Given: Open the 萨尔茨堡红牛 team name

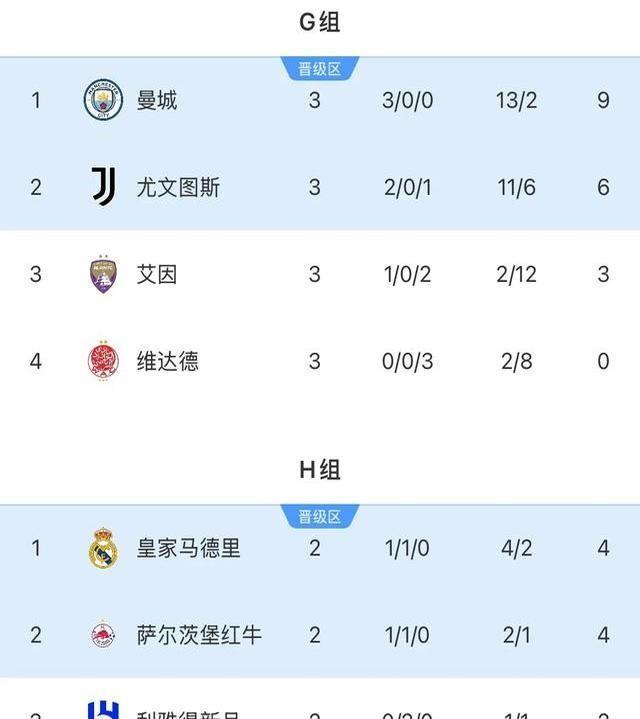Looking at the screenshot, I should [199, 635].
